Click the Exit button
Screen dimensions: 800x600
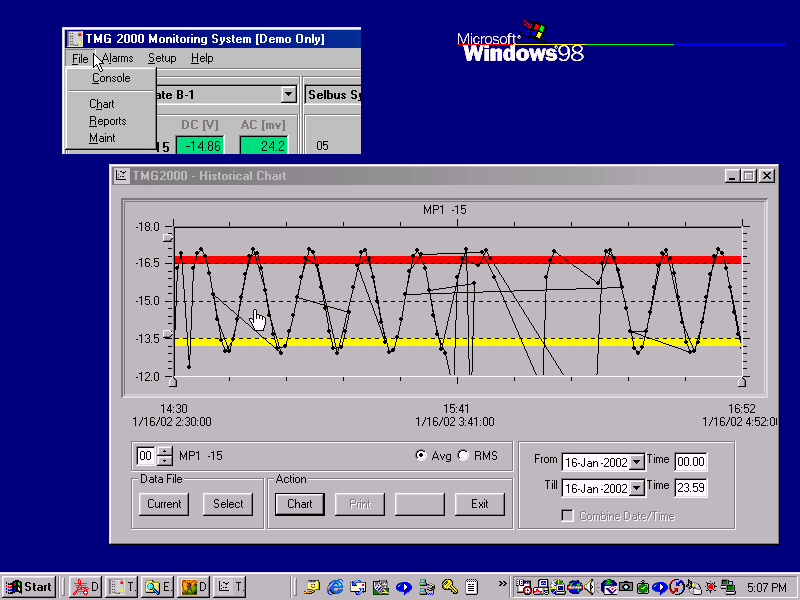coord(480,504)
